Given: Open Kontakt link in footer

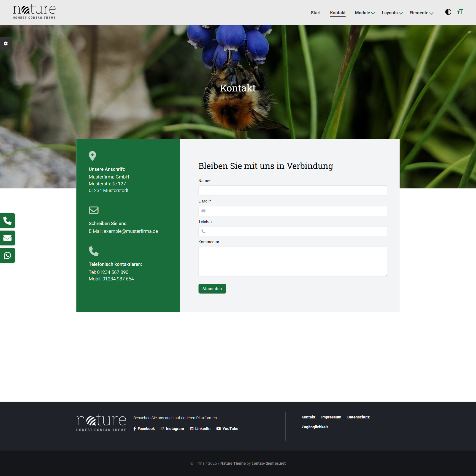Looking at the screenshot, I should coord(308,417).
